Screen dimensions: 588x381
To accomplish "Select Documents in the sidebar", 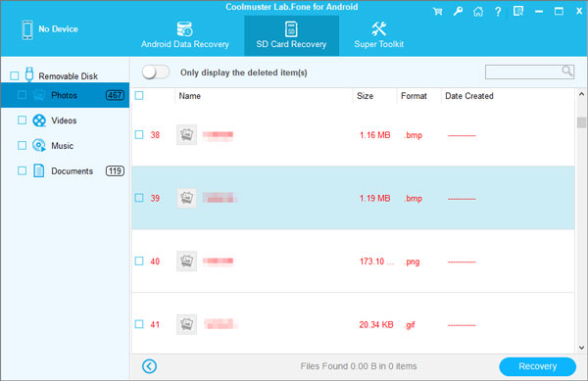I will 65,170.
